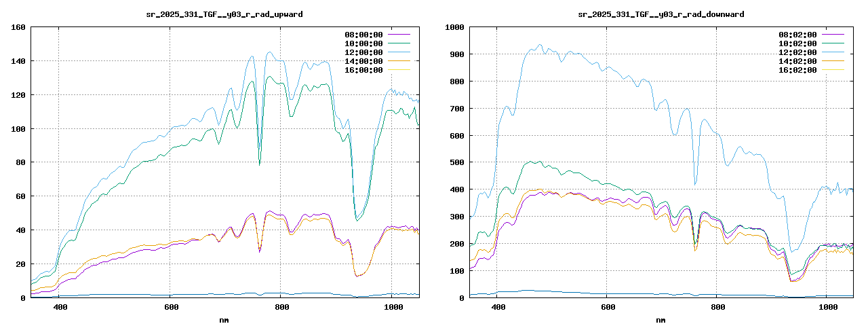Image resolution: width=868 pixels, height=326 pixels.
Task: Click the 400 x-axis tick on upward chart
Action: point(60,307)
